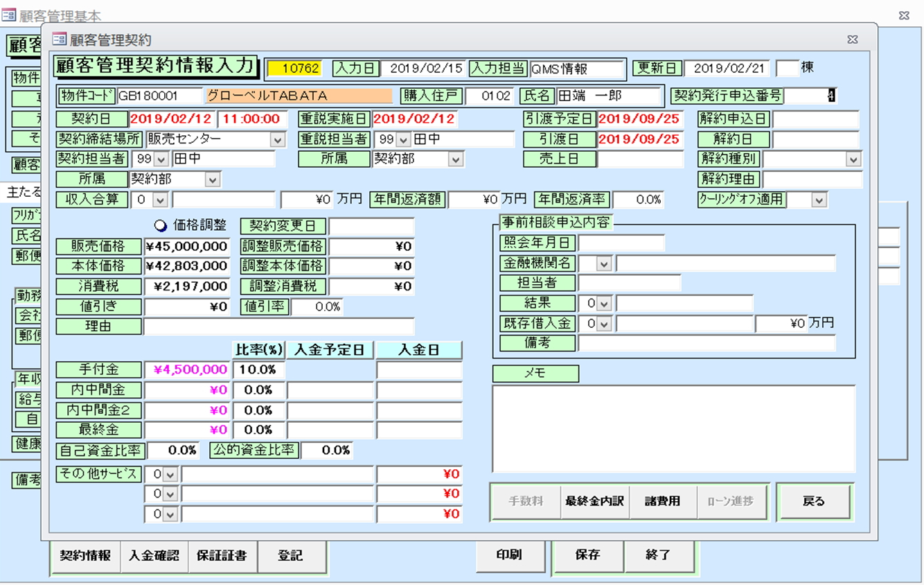Click the 重説実施日 date field
This screenshot has width=924, height=585.
click(x=415, y=119)
